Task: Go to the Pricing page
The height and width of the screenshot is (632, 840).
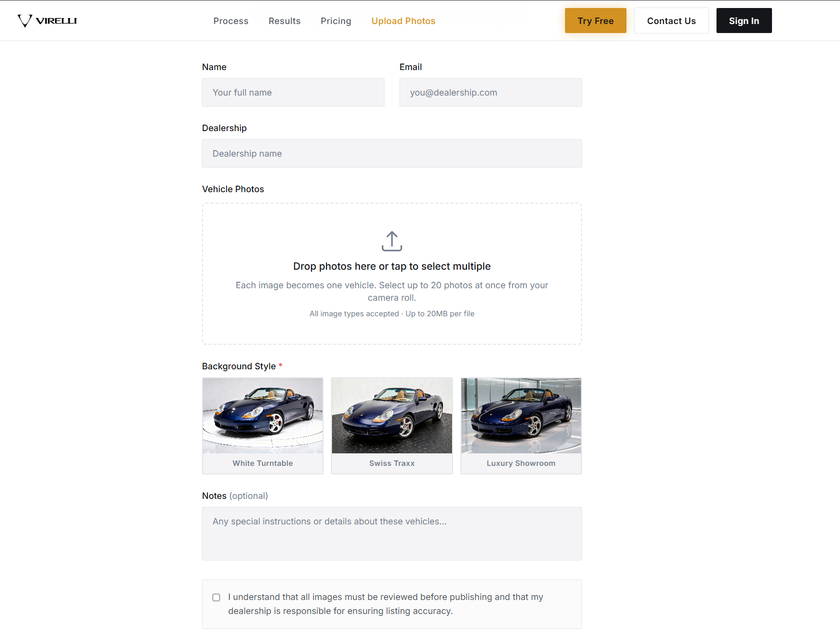Action: pos(336,21)
